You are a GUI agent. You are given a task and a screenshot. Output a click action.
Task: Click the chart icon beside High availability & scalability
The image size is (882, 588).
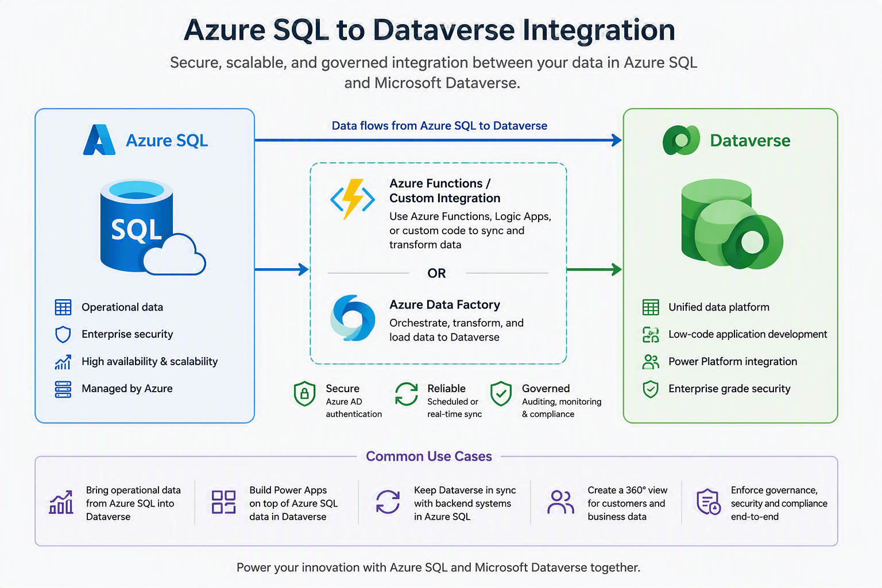(x=63, y=362)
